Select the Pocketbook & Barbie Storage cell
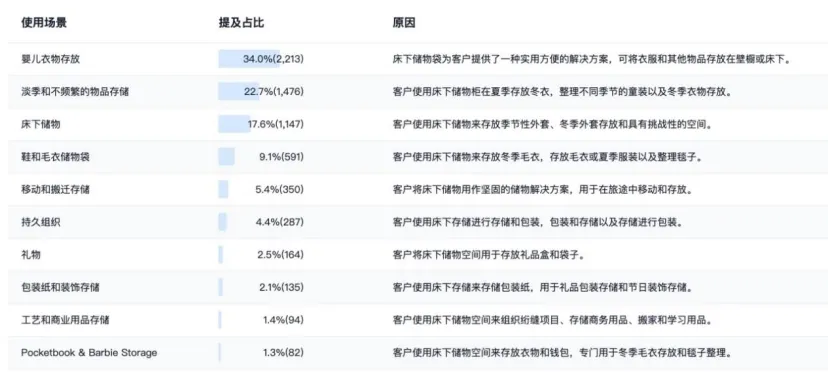This screenshot has height=389, width=828. click(x=89, y=353)
